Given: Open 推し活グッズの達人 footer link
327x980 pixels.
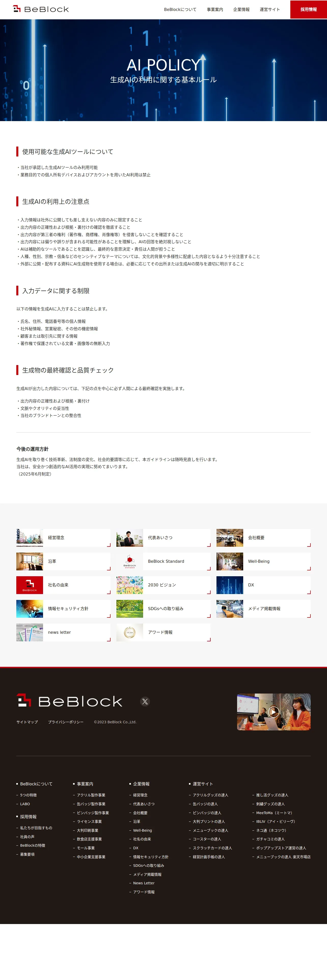Looking at the screenshot, I should pos(272,795).
